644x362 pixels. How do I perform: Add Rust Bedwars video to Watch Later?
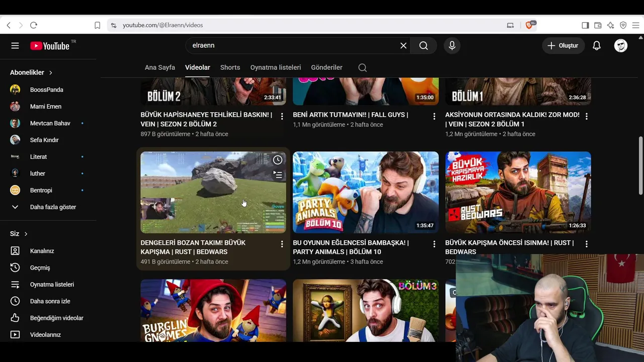point(278,160)
